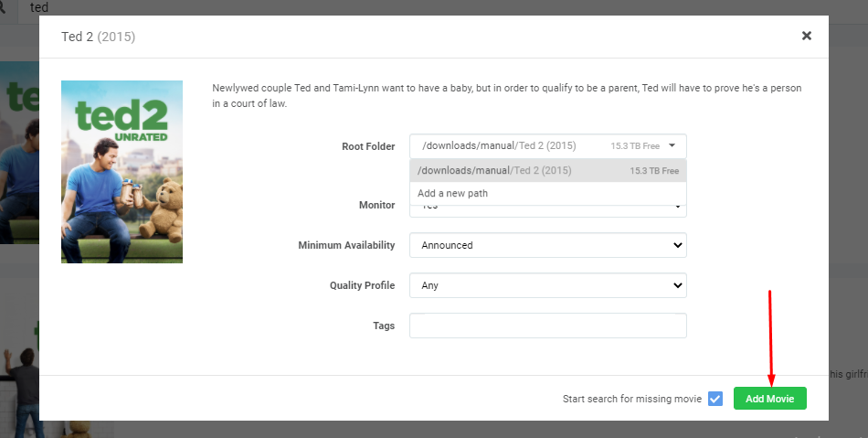Click into the Tags input field
Screen dimensions: 868x438
(x=548, y=326)
